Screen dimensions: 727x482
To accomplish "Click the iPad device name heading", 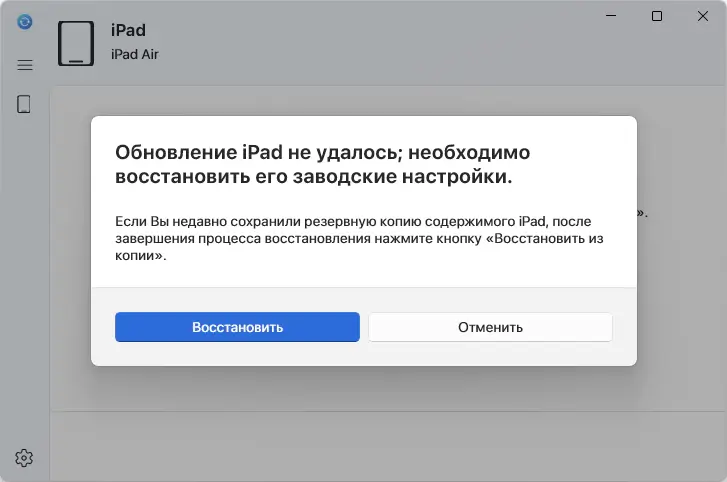I will click(128, 30).
